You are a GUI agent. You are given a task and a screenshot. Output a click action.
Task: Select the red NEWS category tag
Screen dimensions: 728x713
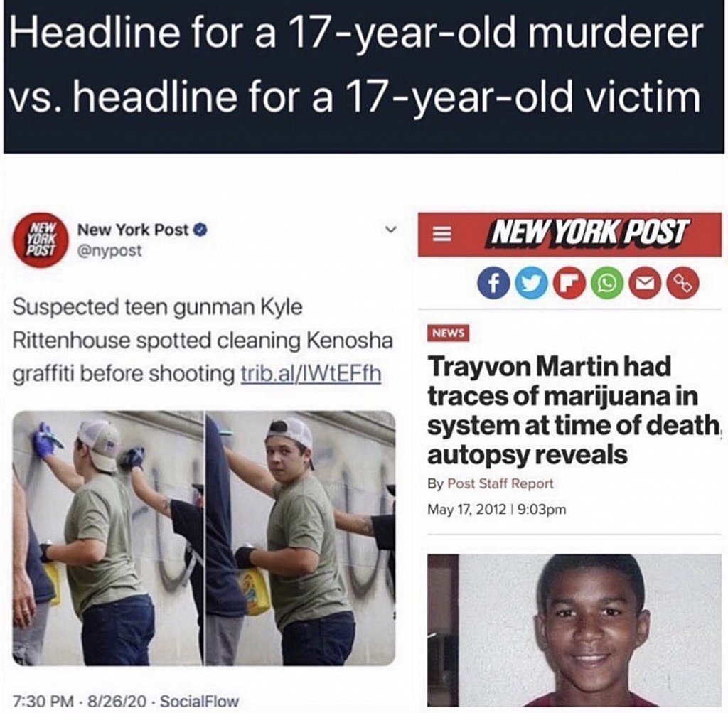pos(448,333)
